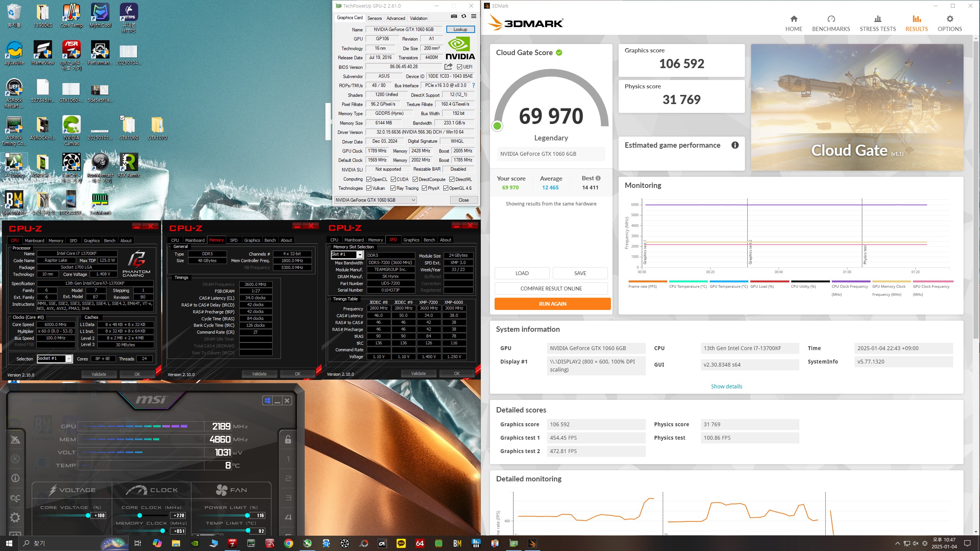Click COMPARE RESULT ONLINE
Image resolution: width=980 pixels, height=551 pixels.
point(551,289)
